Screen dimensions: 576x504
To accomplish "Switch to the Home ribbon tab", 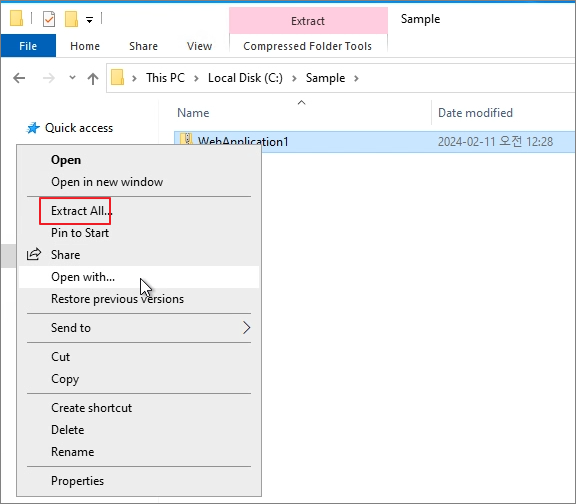I will tap(85, 46).
